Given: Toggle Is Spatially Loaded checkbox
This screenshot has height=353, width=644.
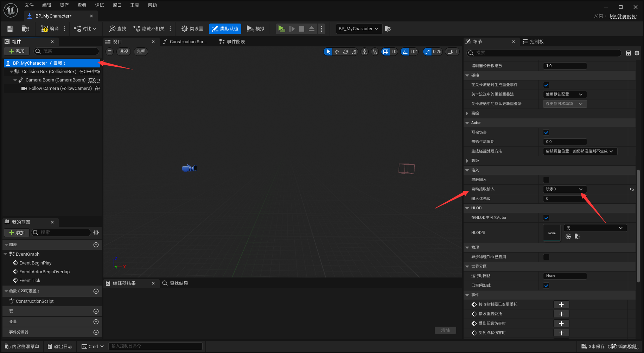Looking at the screenshot, I should pyautogui.click(x=546, y=286).
